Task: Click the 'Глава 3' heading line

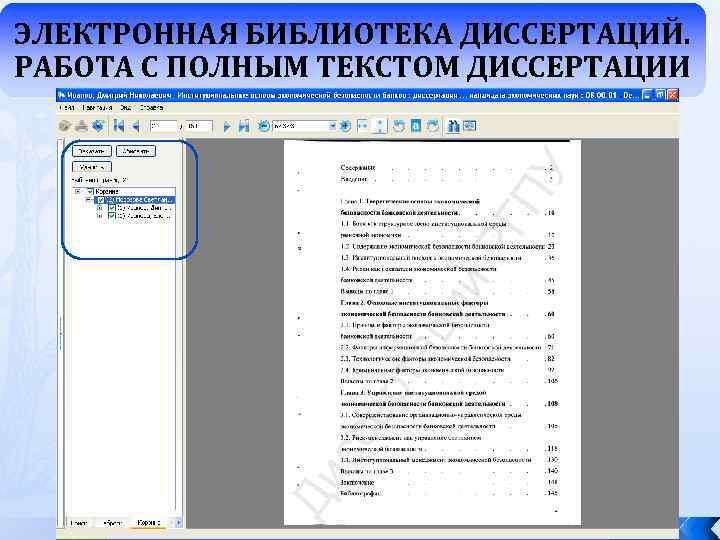Action: pyautogui.click(x=413, y=393)
